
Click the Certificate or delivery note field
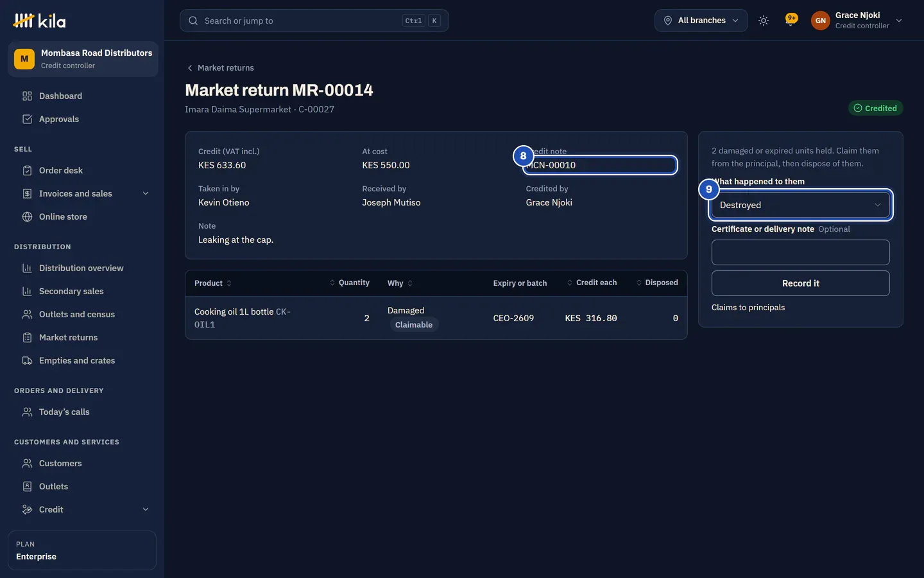pyautogui.click(x=801, y=252)
